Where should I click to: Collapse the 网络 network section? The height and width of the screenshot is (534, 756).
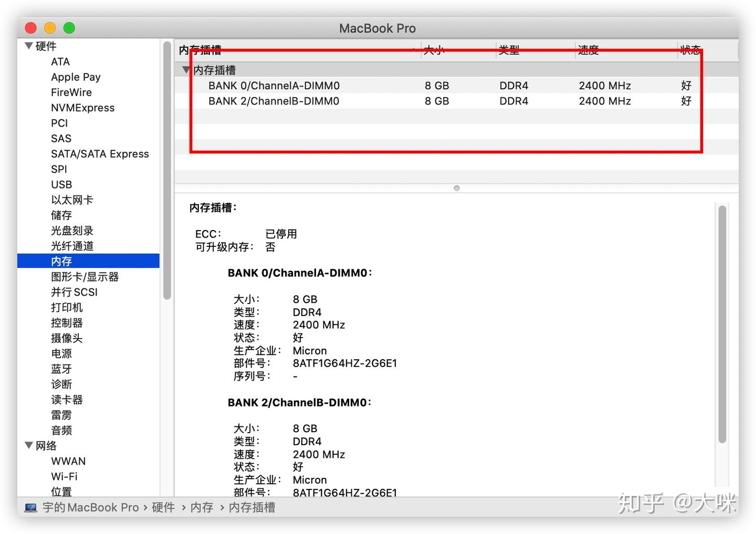29,446
